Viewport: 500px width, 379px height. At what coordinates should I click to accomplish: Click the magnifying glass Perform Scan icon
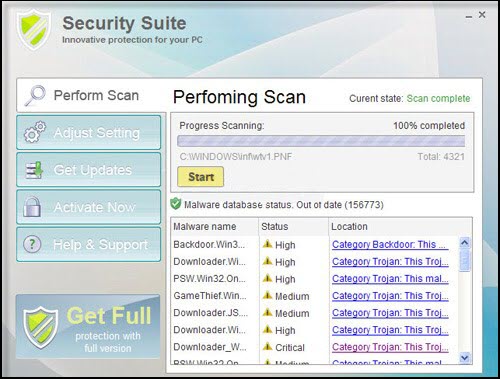pos(35,96)
